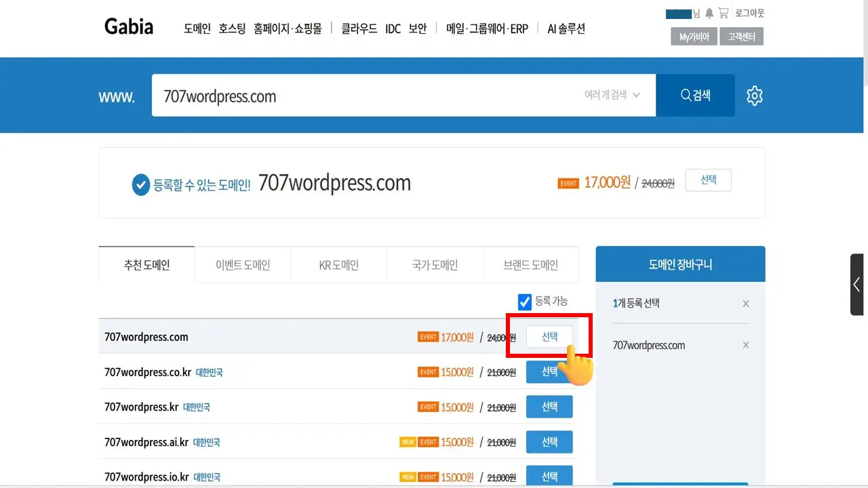Viewport: 868px width, 488px height.
Task: Click 선택 for 707wordpress.io.kr
Action: click(x=550, y=476)
